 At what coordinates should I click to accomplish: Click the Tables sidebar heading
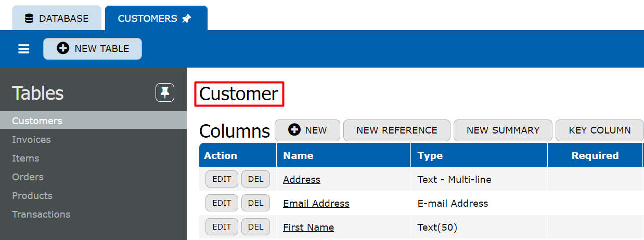click(x=38, y=94)
